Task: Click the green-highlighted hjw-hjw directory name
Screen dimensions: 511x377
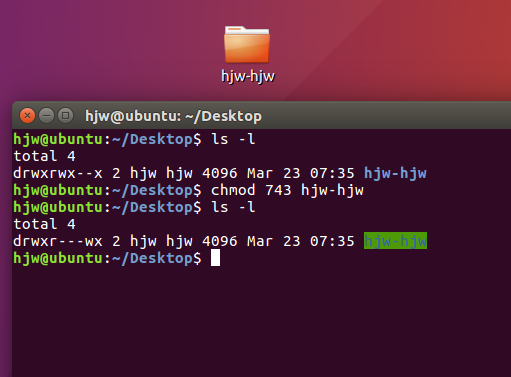Action: [395, 241]
